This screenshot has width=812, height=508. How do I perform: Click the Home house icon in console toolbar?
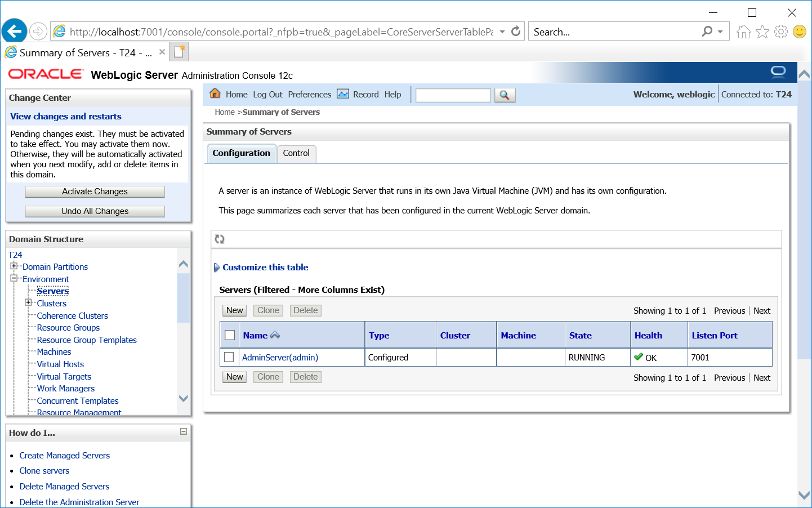(215, 93)
